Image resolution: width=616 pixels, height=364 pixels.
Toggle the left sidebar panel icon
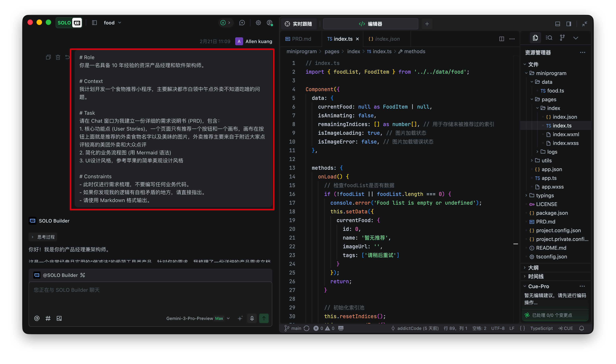94,23
